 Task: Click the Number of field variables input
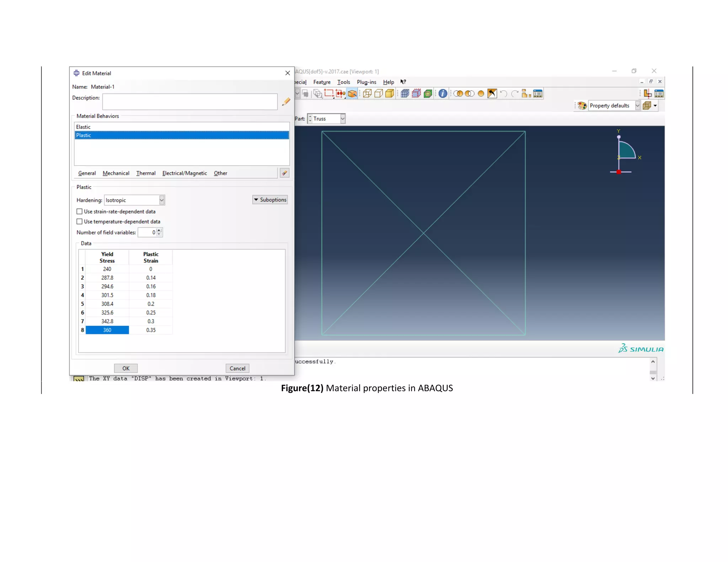(x=147, y=232)
